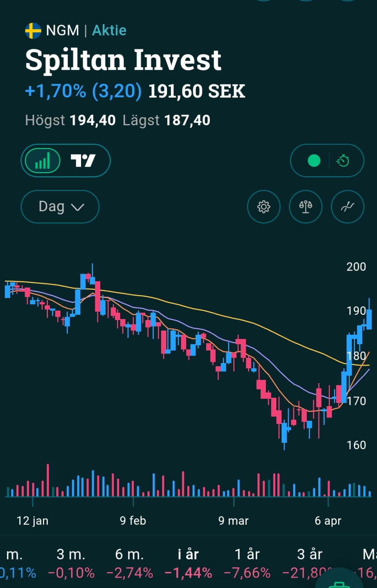The width and height of the screenshot is (377, 588).
Task: Tap the stopwatch delayed-quotes icon
Action: pos(343,160)
